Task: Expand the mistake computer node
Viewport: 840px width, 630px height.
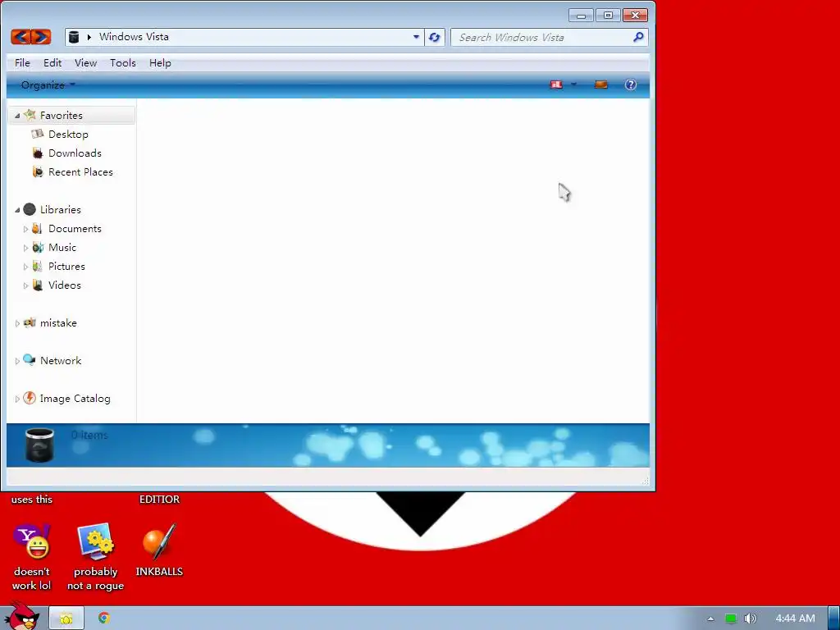Action: coord(17,323)
